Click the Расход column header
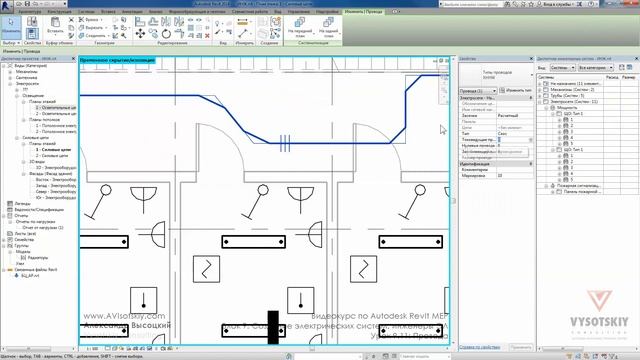The width and height of the screenshot is (640, 360). [611, 77]
